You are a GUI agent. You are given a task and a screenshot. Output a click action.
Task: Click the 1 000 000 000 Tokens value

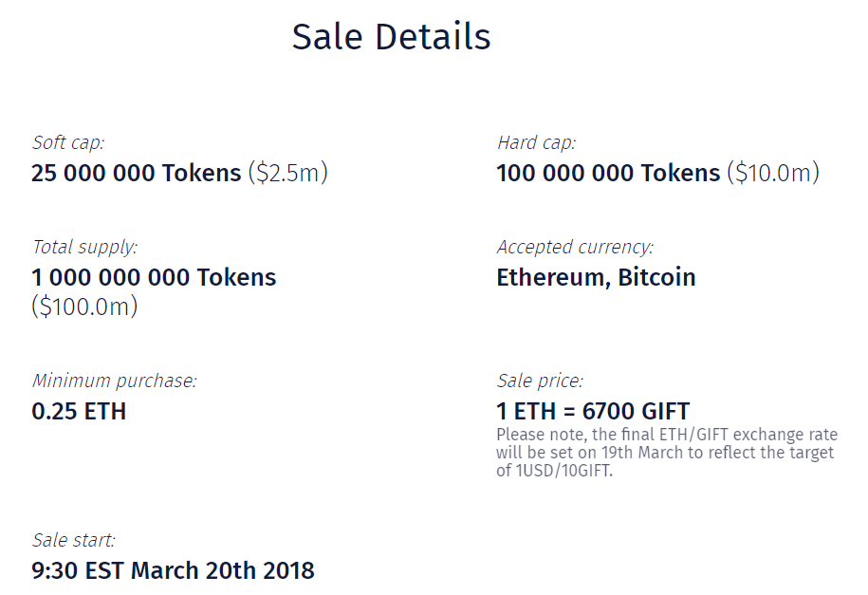point(154,277)
